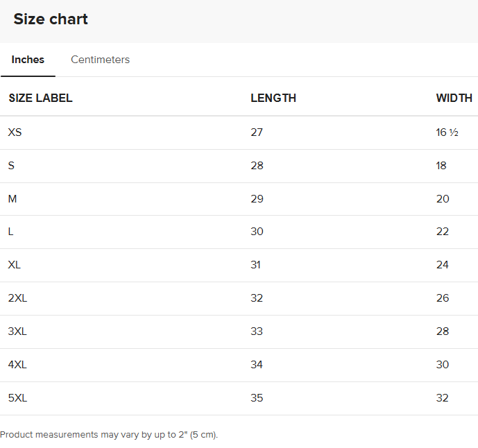Select the 3XL size row label
The image size is (478, 448).
(17, 331)
